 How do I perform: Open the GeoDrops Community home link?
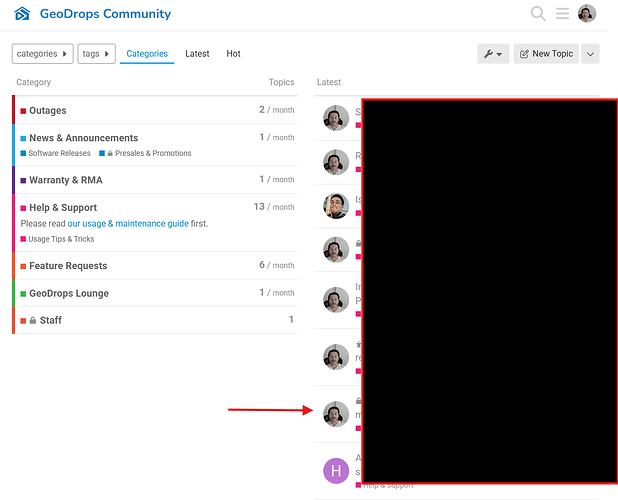[105, 14]
